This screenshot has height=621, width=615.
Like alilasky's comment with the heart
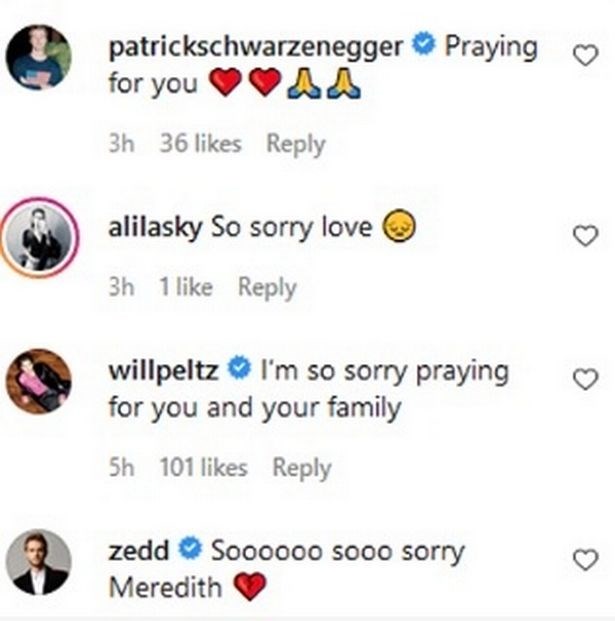tap(585, 236)
